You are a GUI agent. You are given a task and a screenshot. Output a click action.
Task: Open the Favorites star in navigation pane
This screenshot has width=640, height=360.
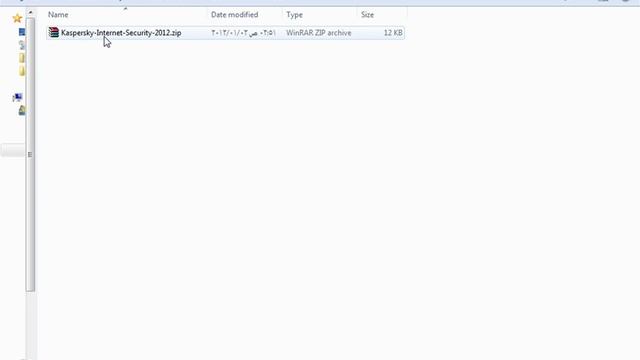point(17,18)
